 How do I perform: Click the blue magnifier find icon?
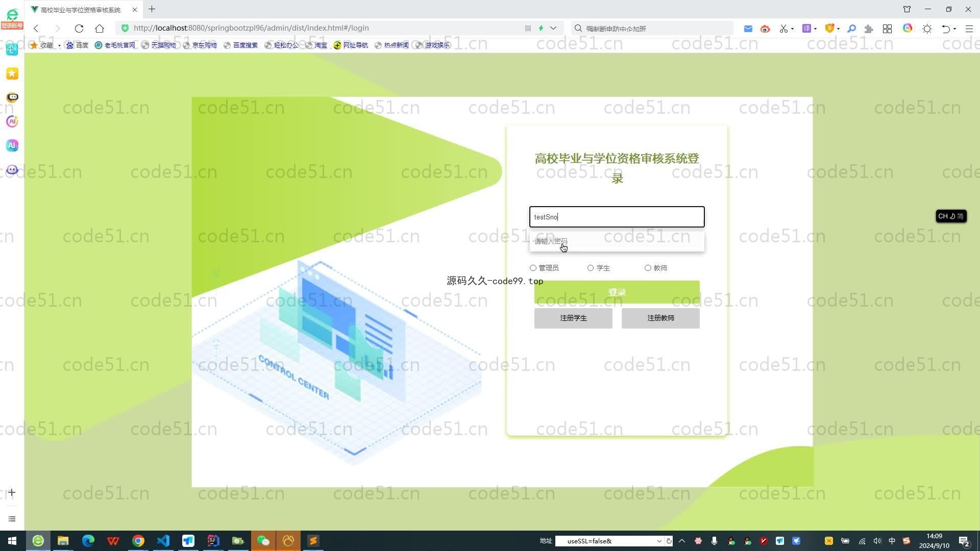pos(851,29)
